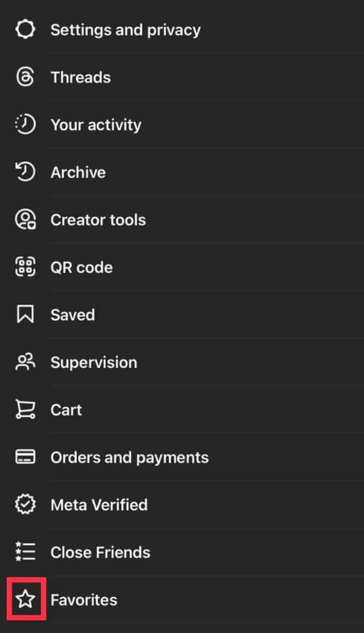Choose the Close Friends text label
Viewport: 364px width, 633px height.
click(100, 552)
